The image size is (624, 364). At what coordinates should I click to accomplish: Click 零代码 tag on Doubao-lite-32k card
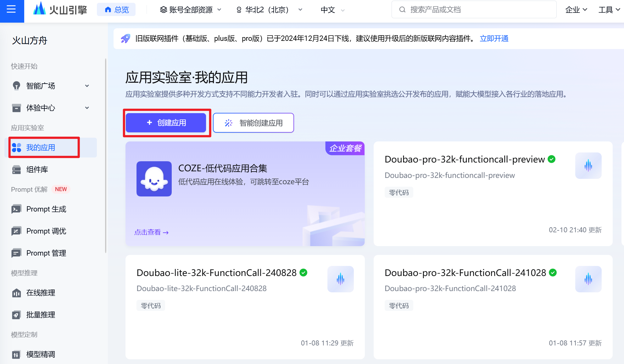tap(151, 306)
